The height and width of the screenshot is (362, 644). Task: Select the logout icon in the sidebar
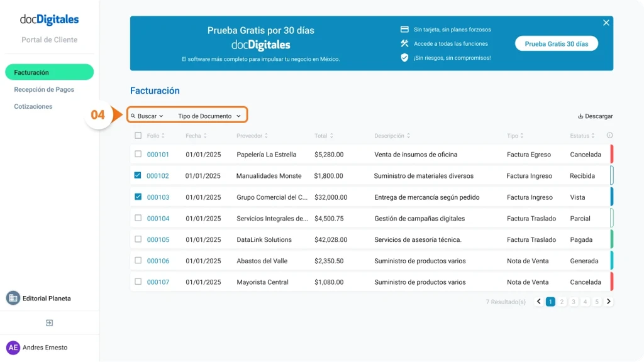click(x=49, y=322)
